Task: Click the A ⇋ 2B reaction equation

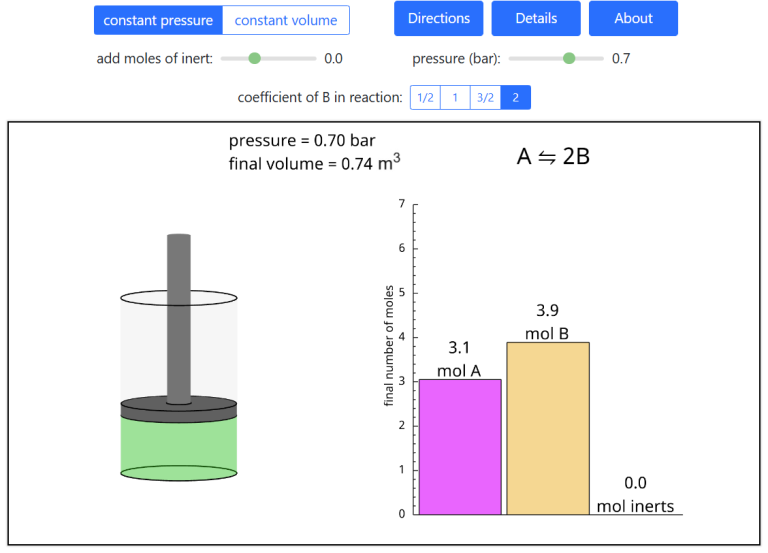Action: [553, 156]
